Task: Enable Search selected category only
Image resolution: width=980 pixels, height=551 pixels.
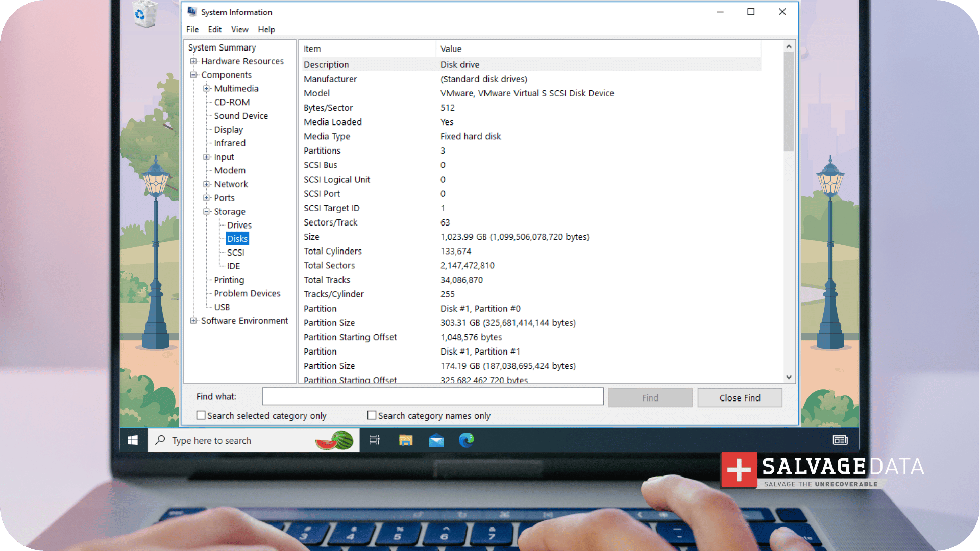Action: point(201,416)
